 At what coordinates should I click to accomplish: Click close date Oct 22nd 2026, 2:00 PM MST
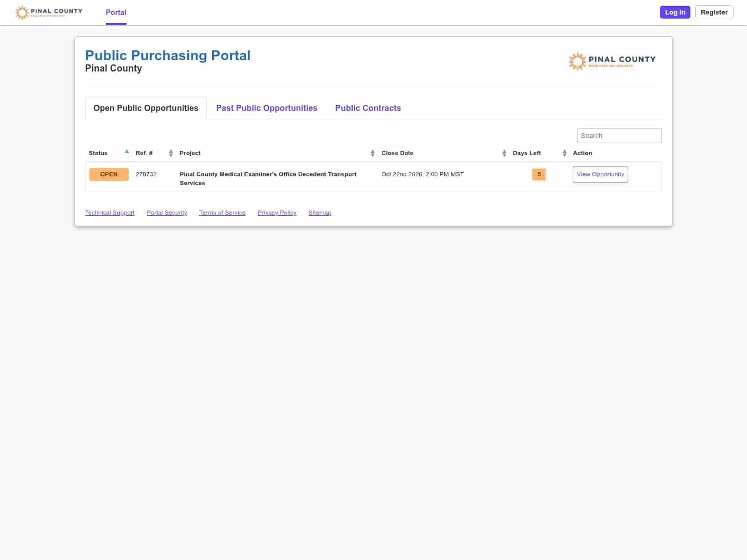click(422, 174)
